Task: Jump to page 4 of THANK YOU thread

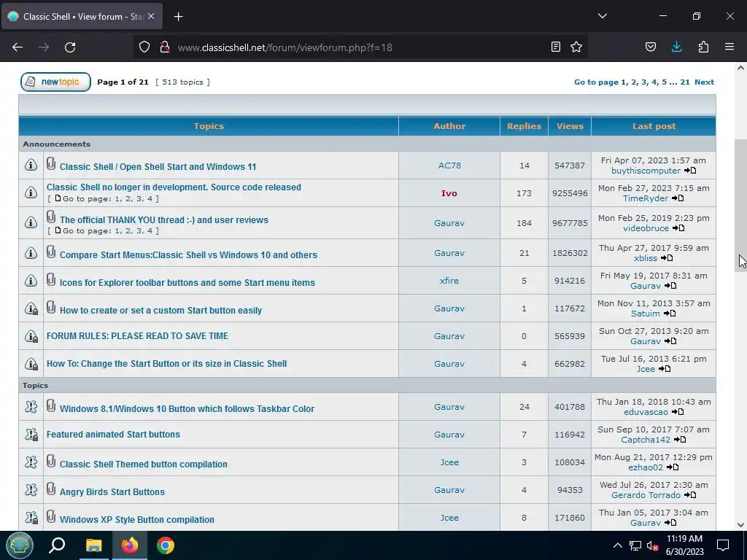Action: [x=150, y=230]
